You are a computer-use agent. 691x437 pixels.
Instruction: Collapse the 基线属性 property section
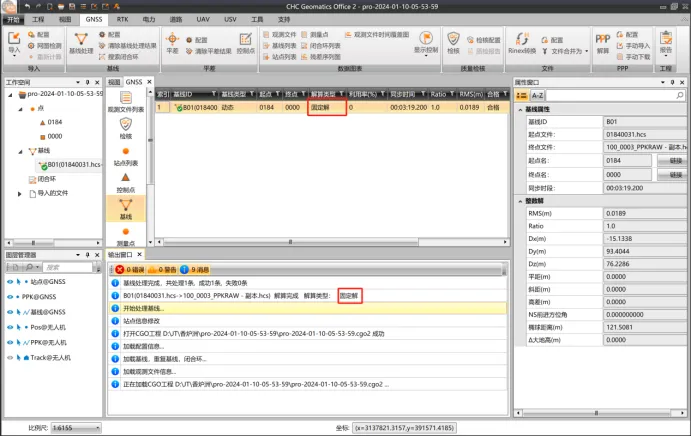520,109
